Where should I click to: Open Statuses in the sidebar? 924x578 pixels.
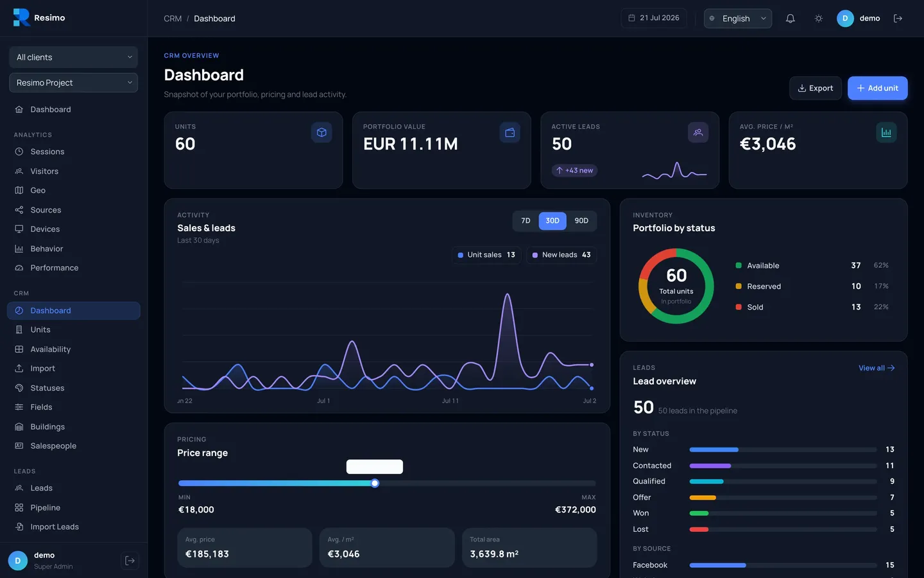coord(73,388)
